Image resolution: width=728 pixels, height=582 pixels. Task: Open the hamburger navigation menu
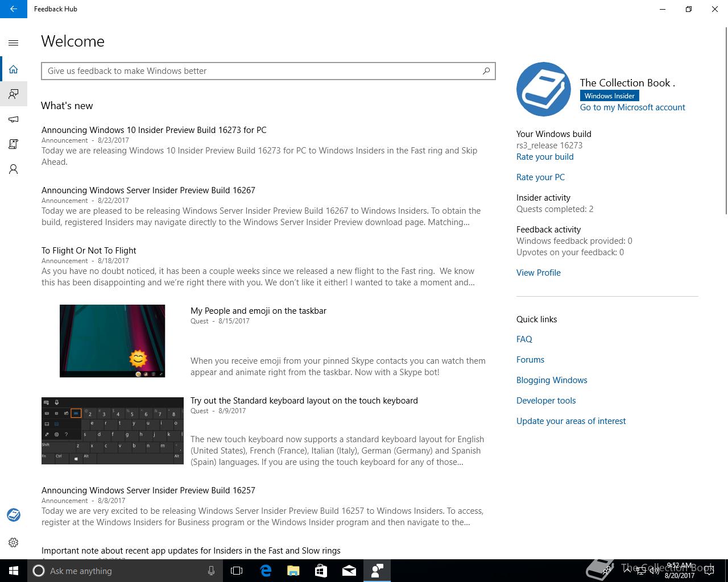pos(14,43)
